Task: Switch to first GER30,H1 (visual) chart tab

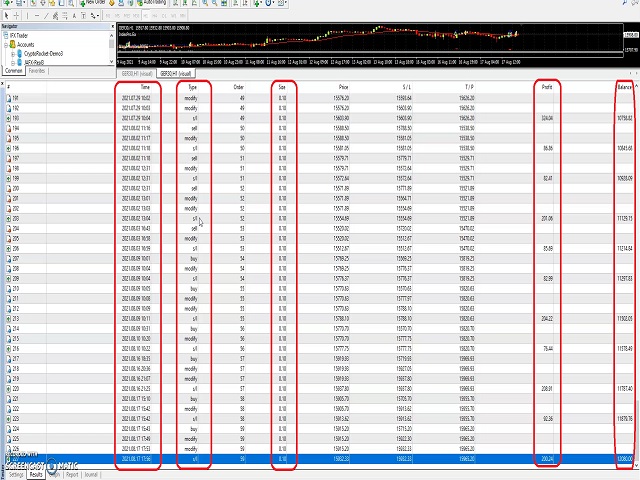Action: tap(137, 73)
